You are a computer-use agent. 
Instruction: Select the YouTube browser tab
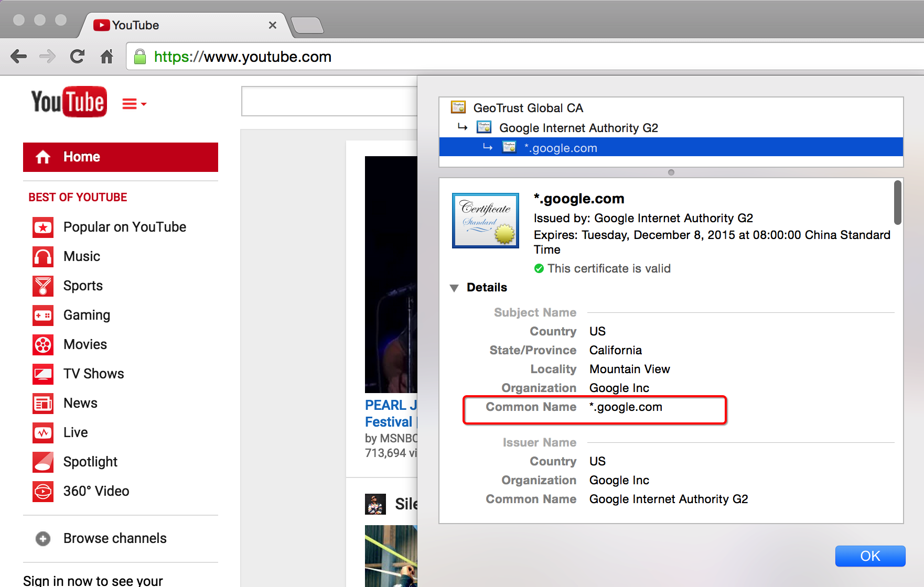point(184,25)
